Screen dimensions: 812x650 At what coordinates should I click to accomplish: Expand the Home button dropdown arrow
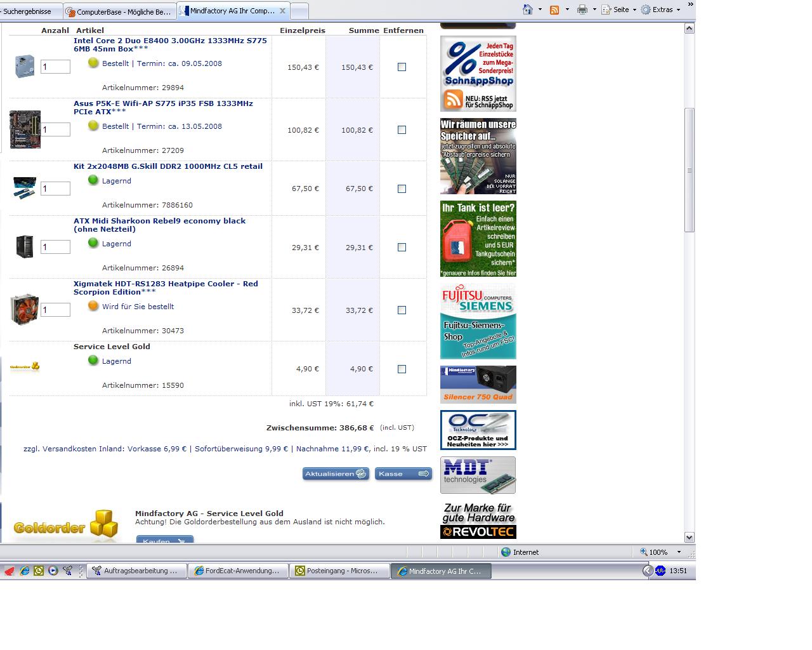coord(540,10)
